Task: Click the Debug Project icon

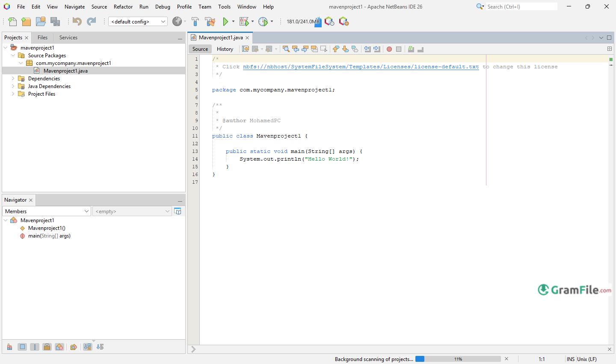Action: tap(244, 21)
